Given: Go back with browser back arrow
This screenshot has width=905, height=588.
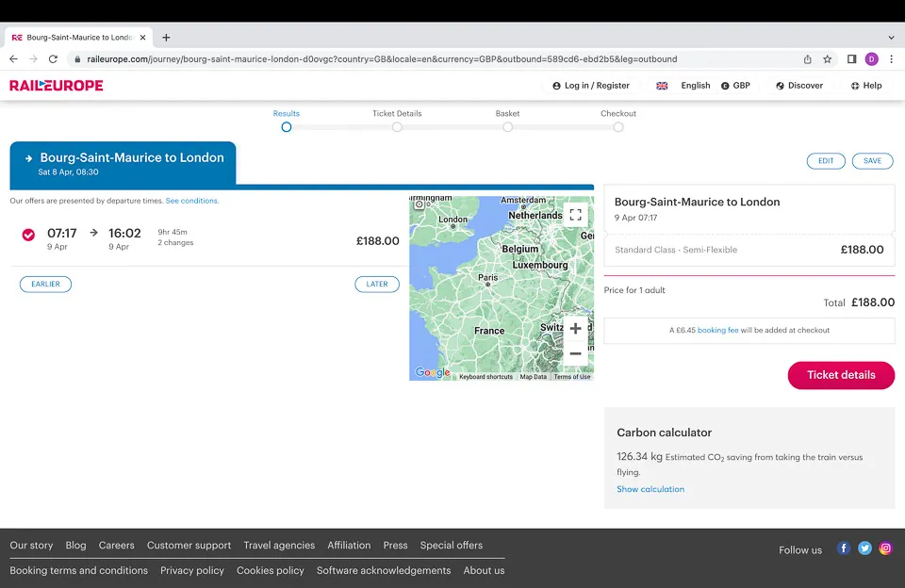Looking at the screenshot, I should pyautogui.click(x=13, y=58).
